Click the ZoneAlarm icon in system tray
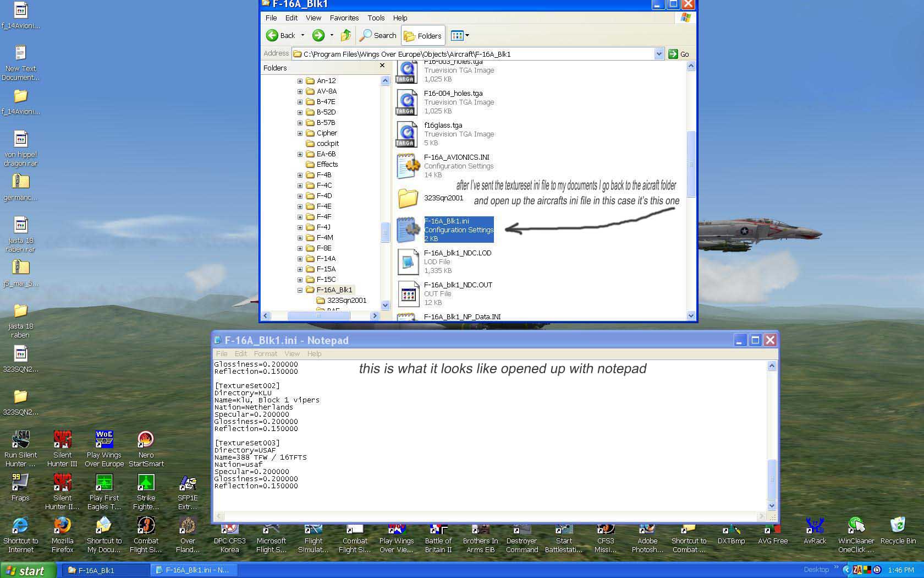 [x=857, y=570]
